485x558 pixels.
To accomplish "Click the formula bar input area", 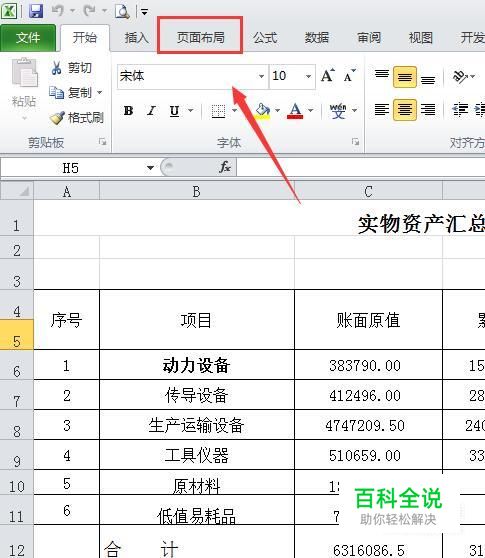I will [361, 167].
